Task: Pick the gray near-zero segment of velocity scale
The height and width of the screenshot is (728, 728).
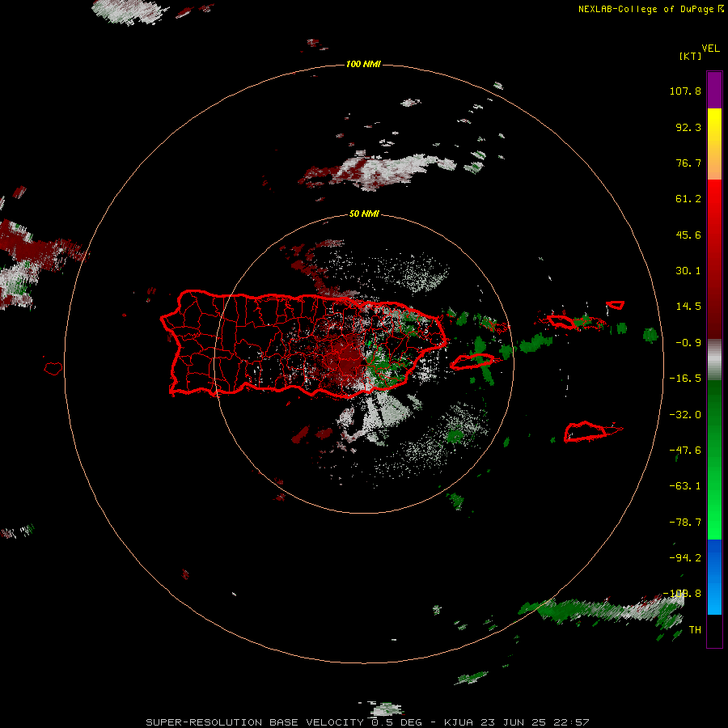Action: pyautogui.click(x=714, y=360)
